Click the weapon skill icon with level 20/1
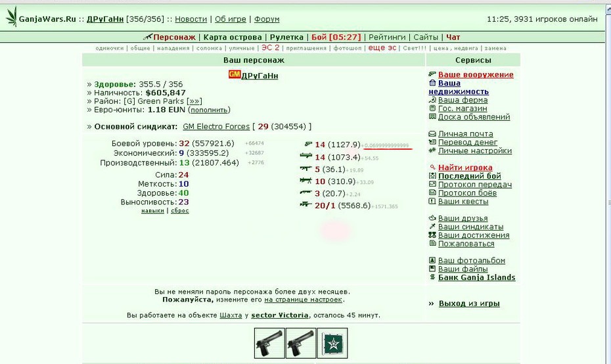Viewport: 611px width, 364px height. [x=305, y=204]
